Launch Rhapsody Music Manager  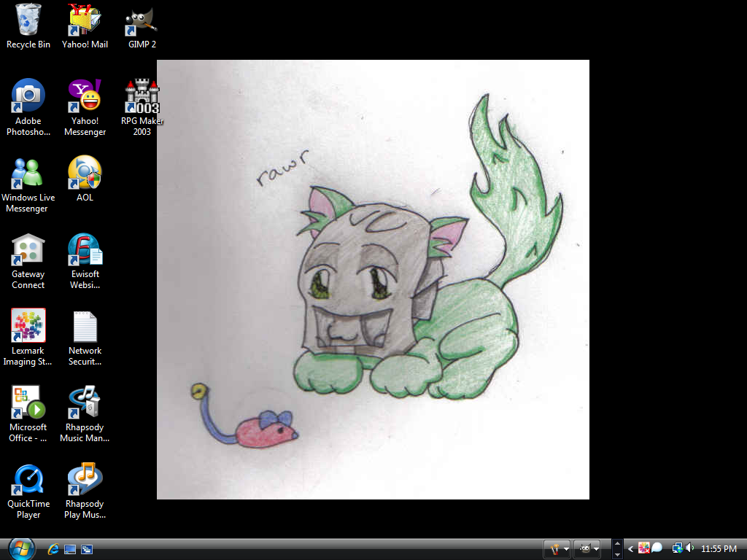coord(85,402)
